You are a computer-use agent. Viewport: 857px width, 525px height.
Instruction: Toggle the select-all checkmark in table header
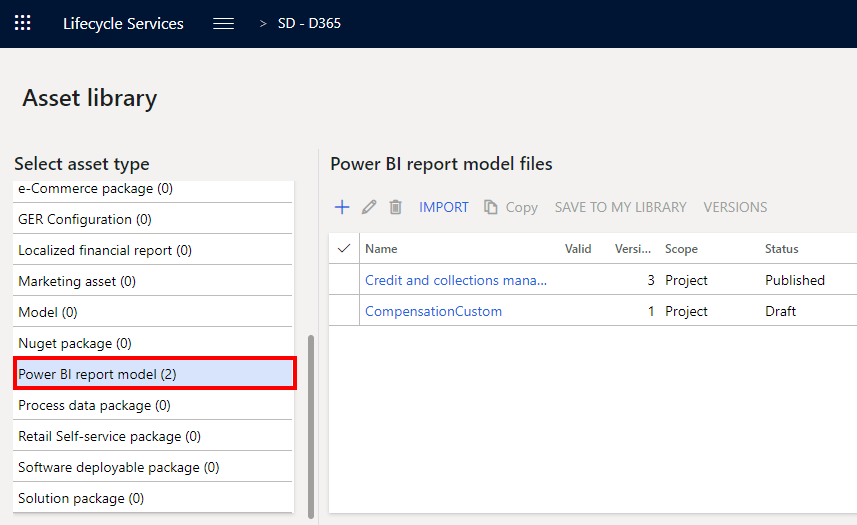click(x=344, y=249)
